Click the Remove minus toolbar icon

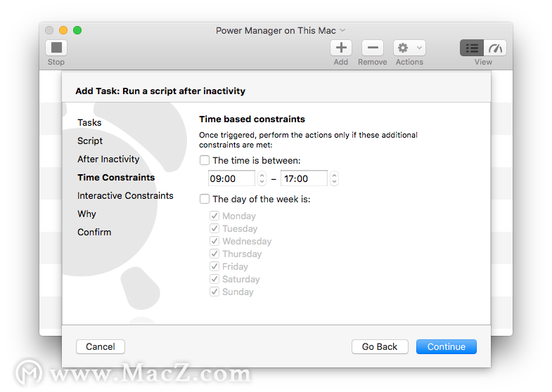[373, 48]
